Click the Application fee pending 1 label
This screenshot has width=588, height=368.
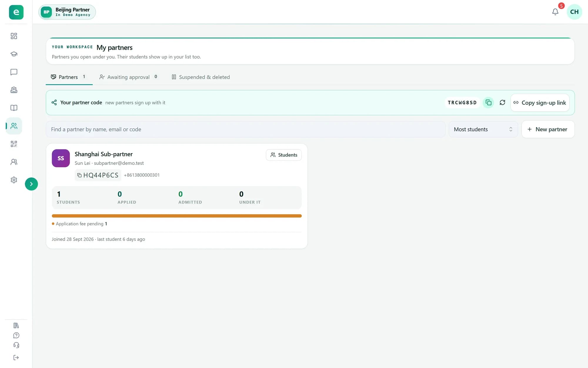pyautogui.click(x=80, y=224)
